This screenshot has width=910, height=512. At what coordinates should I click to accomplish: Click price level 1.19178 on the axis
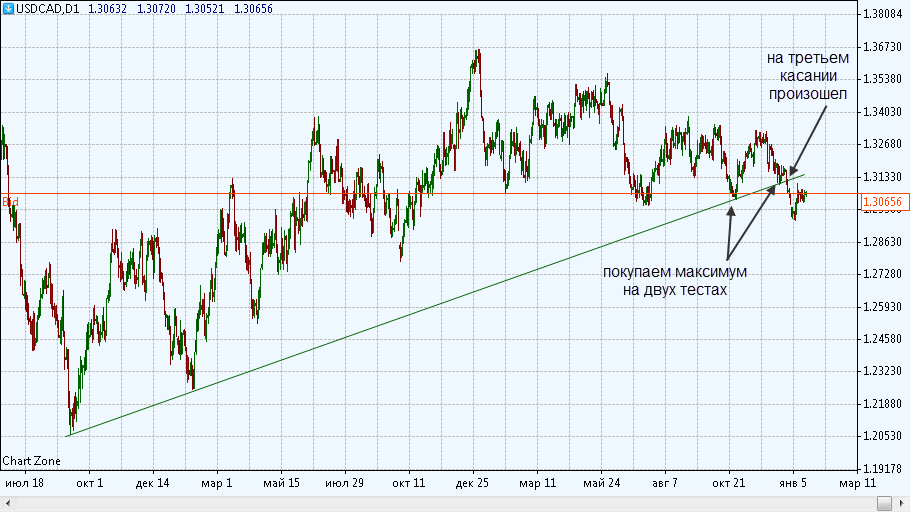(883, 468)
